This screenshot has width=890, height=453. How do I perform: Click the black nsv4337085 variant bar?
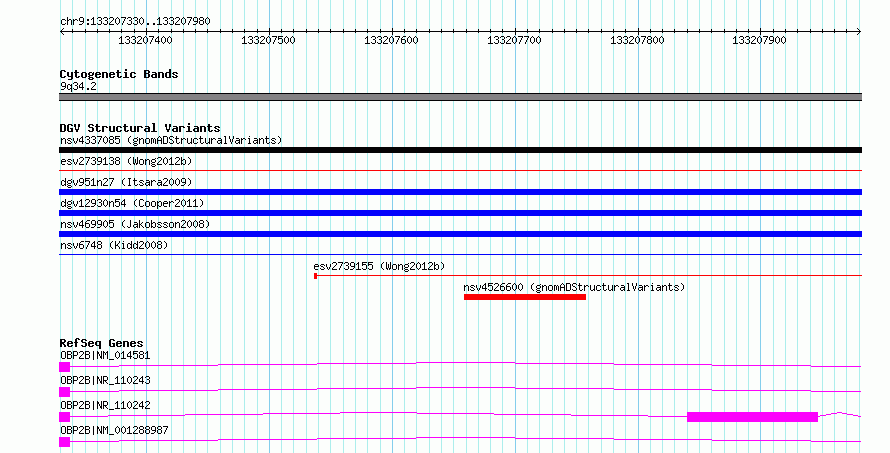(x=460, y=150)
